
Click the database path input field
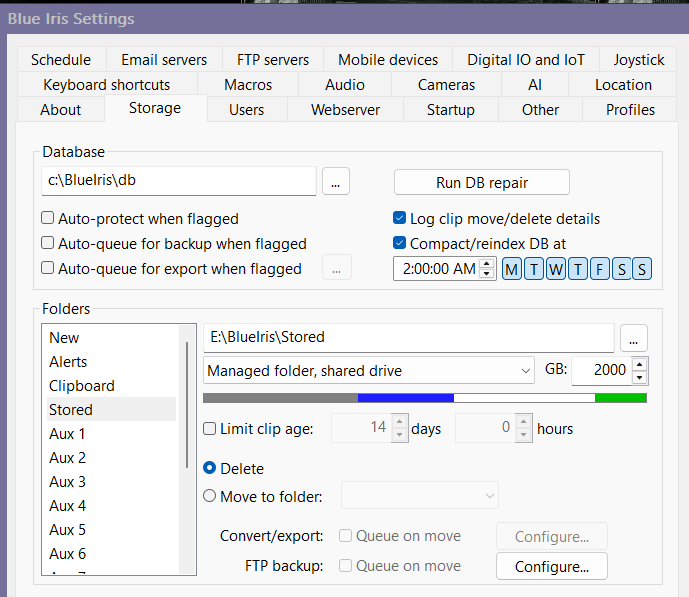(x=179, y=181)
